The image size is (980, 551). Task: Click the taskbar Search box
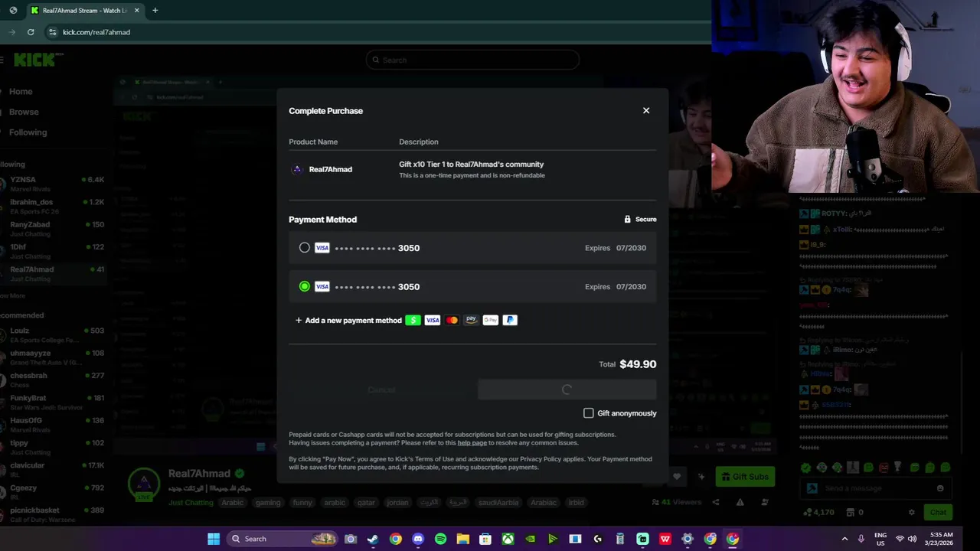click(283, 539)
